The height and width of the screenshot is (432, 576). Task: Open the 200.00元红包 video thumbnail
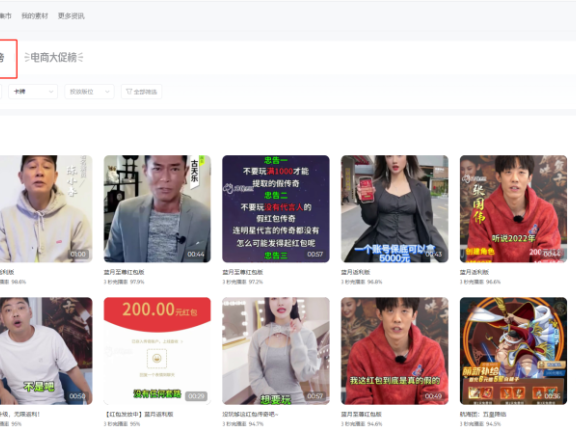click(x=157, y=351)
